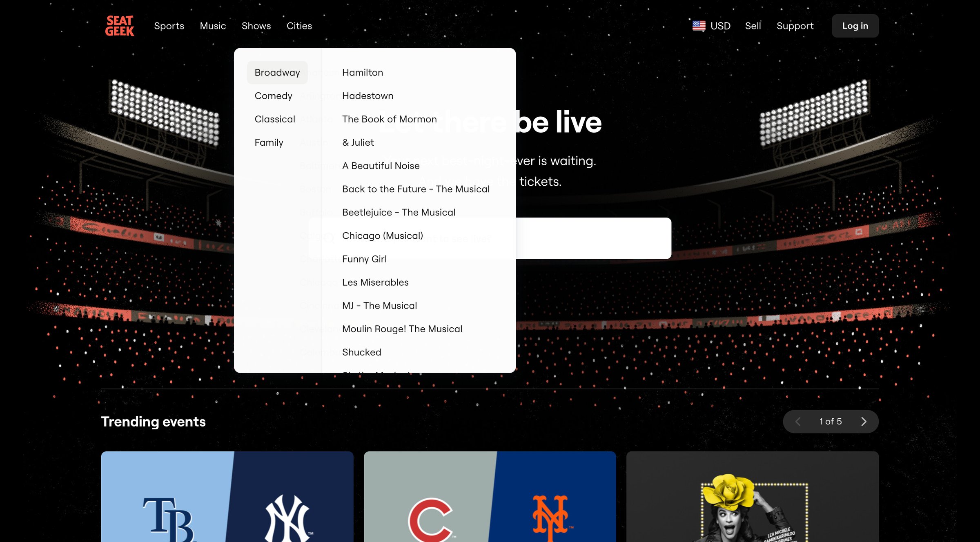Screen dimensions: 980x542
Task: Open Cubs vs Mets trending event card
Action: click(490, 497)
